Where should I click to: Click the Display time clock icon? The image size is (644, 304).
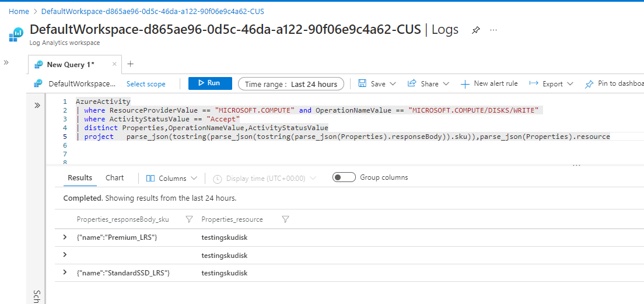point(218,179)
